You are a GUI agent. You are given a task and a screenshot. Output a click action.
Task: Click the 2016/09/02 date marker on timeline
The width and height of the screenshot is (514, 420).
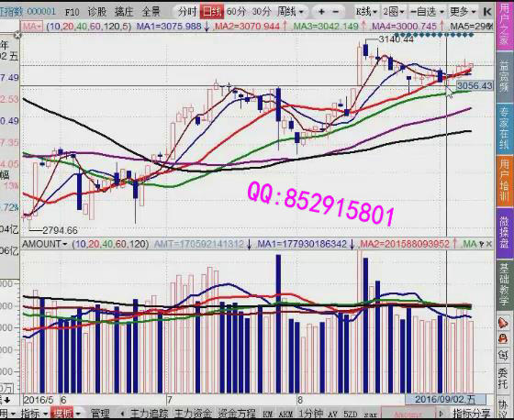click(x=445, y=399)
